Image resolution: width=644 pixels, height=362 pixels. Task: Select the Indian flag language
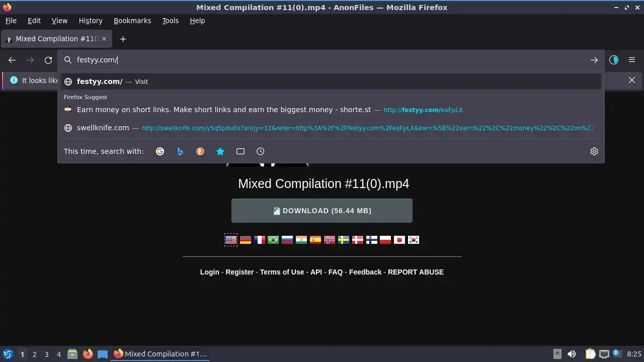click(x=301, y=240)
